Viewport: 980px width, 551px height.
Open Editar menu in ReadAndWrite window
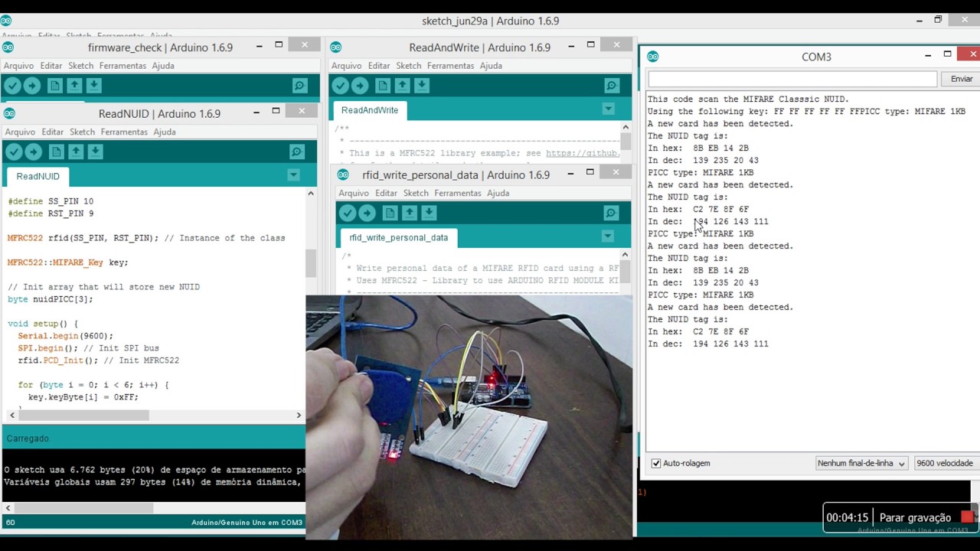pos(379,66)
